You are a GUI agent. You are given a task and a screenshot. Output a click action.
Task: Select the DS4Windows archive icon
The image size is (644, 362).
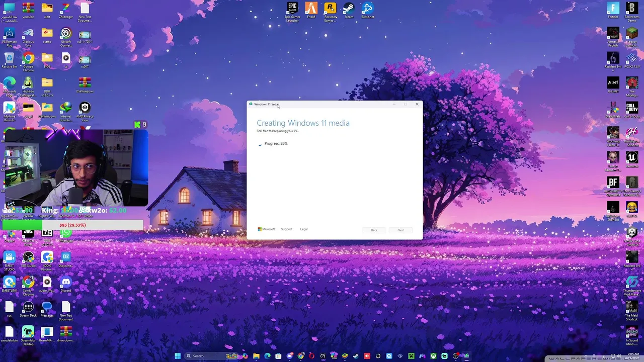point(85,85)
